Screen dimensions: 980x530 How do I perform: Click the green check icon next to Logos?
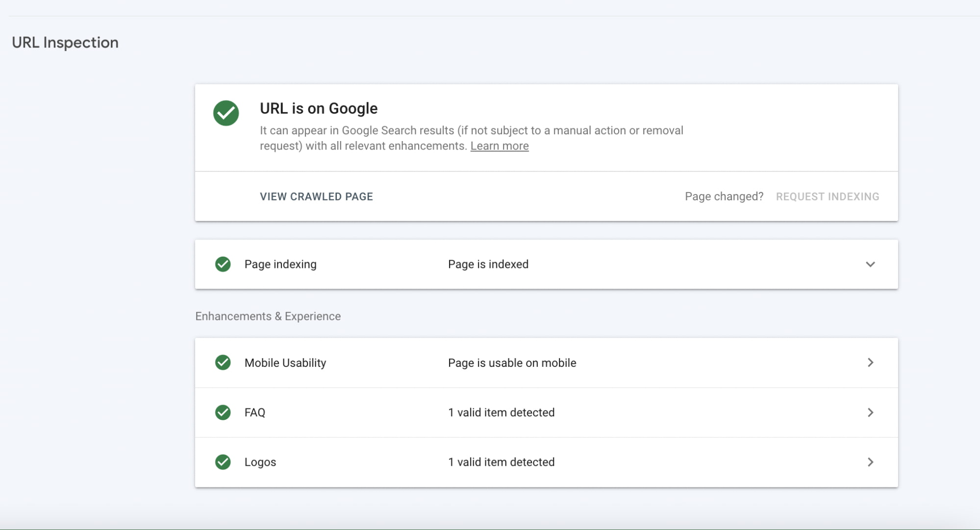(223, 462)
